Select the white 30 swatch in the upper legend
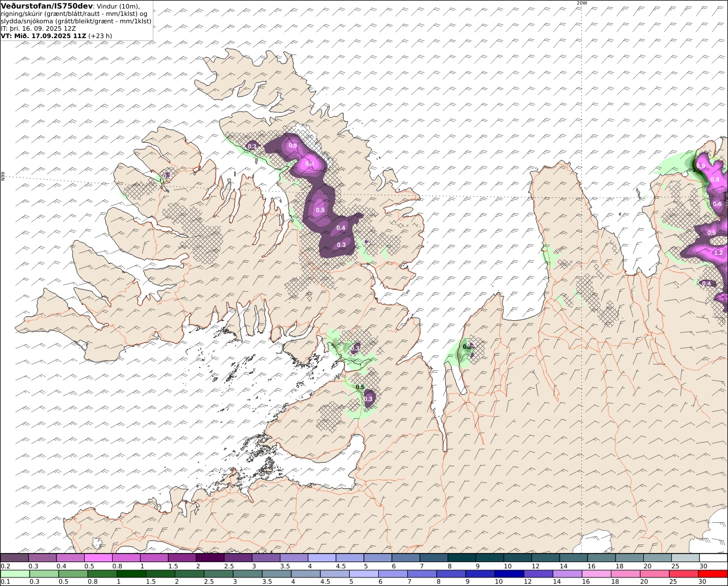Screen dimensions: 728x586 (x=713, y=558)
